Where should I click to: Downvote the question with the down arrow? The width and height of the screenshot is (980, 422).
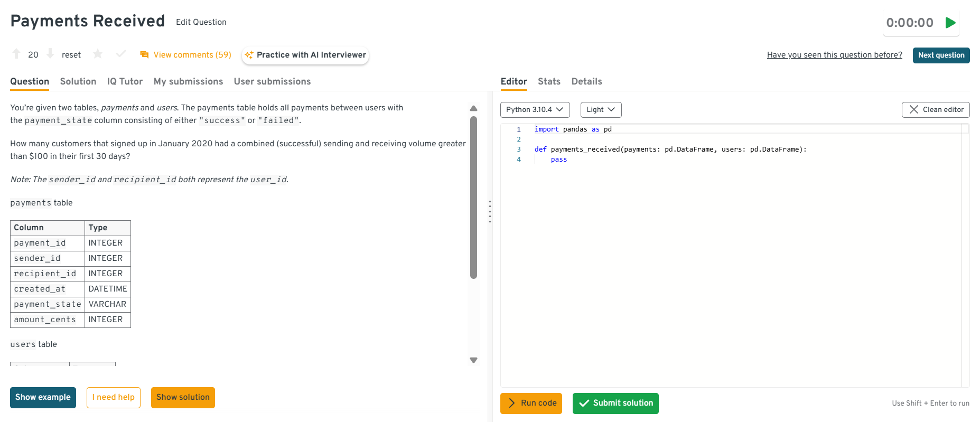tap(50, 54)
